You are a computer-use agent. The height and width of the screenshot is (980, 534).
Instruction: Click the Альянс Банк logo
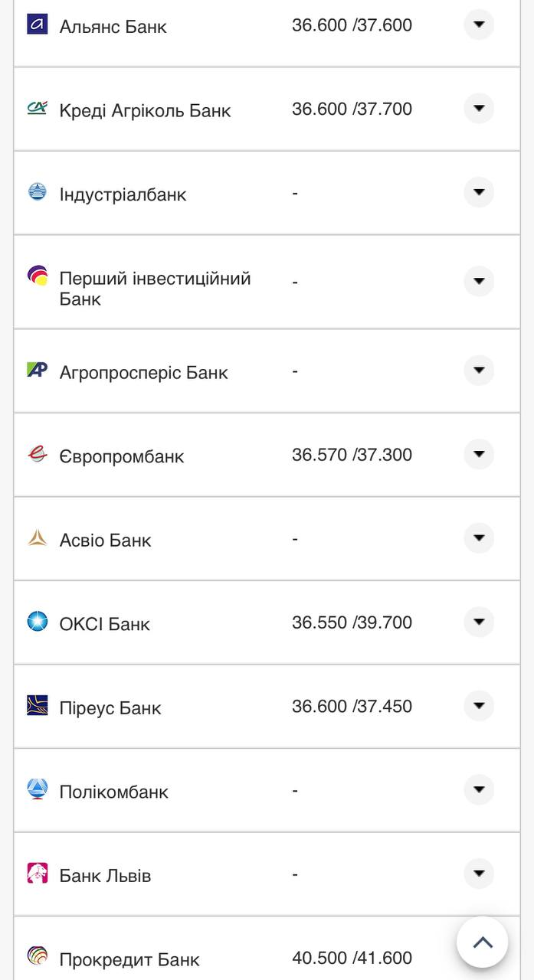38,25
